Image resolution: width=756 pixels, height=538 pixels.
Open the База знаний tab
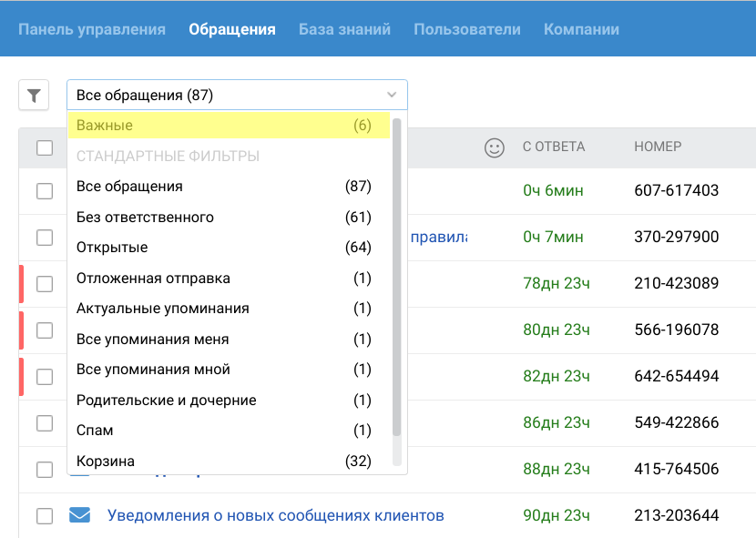tap(344, 29)
